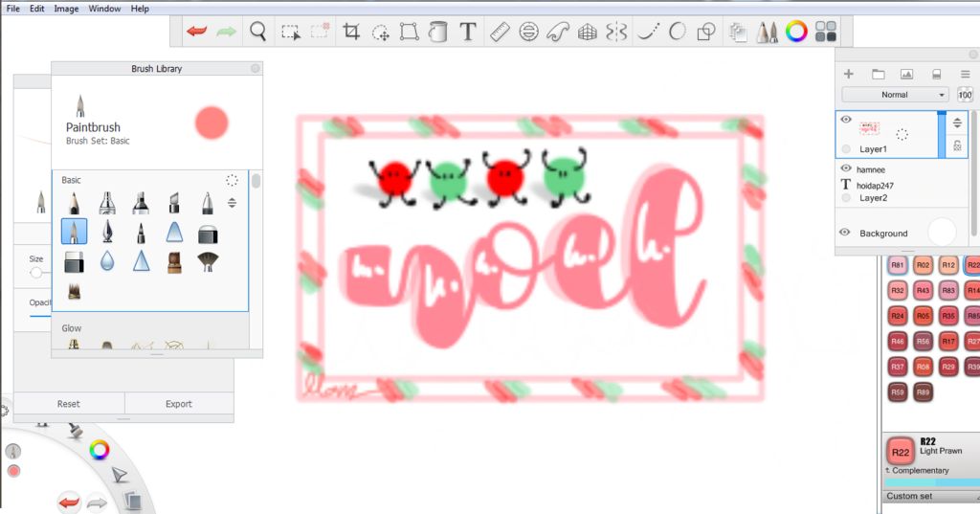Select the Distort transform tool

(409, 32)
